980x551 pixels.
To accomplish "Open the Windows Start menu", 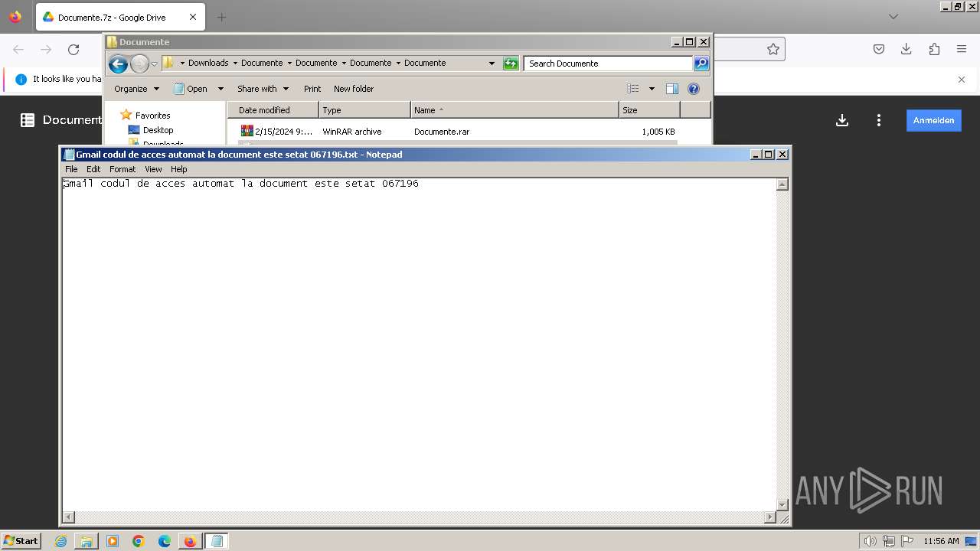I will (21, 540).
